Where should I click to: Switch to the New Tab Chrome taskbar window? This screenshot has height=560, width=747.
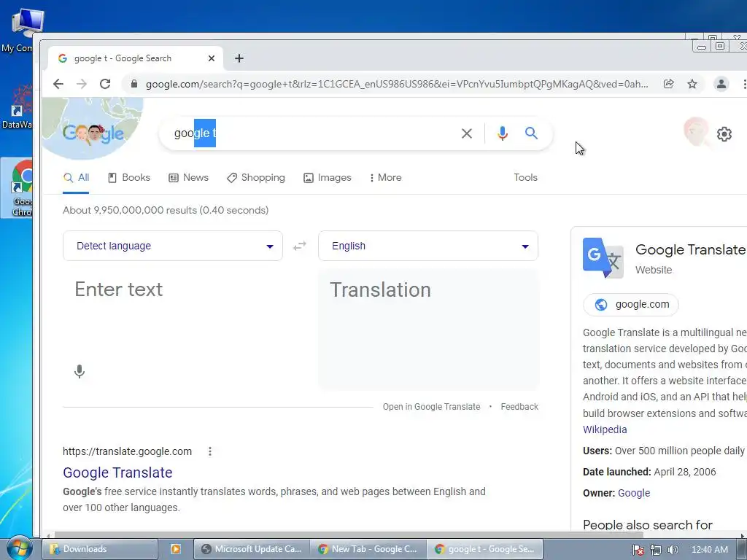[x=368, y=549]
